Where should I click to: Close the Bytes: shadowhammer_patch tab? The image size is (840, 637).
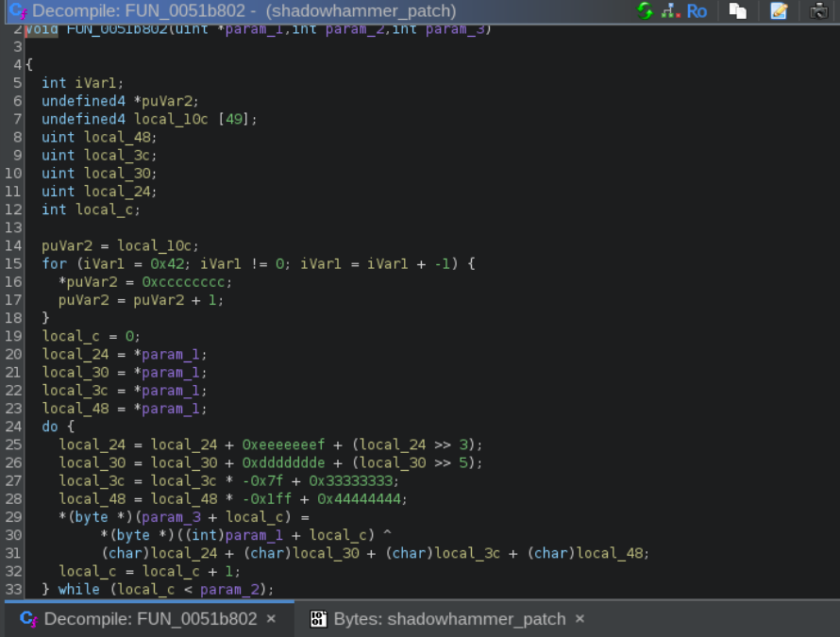580,619
